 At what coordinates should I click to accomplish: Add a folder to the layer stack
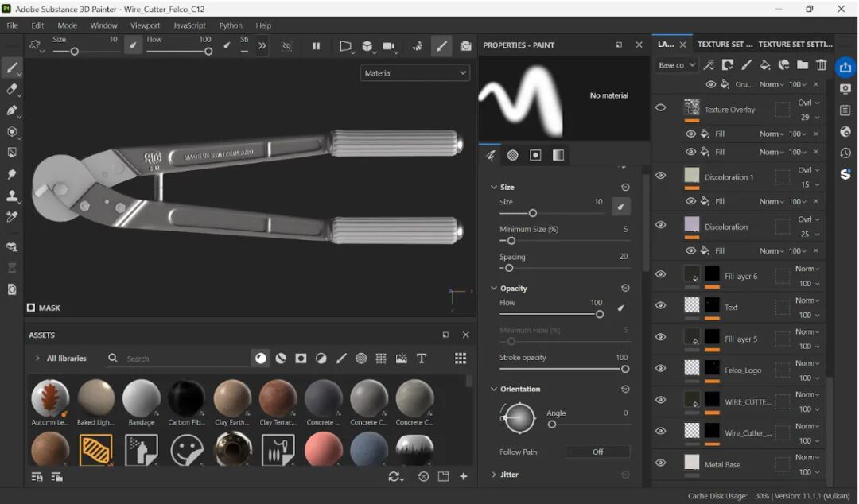pos(802,64)
